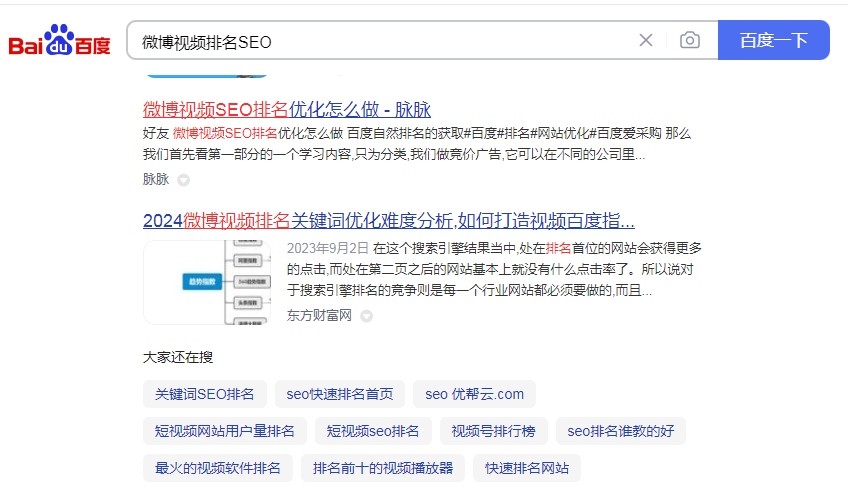Click the snippet text starting with 好友 微博视频SEO排名
Viewport: 848px width, 502px height.
[x=417, y=144]
